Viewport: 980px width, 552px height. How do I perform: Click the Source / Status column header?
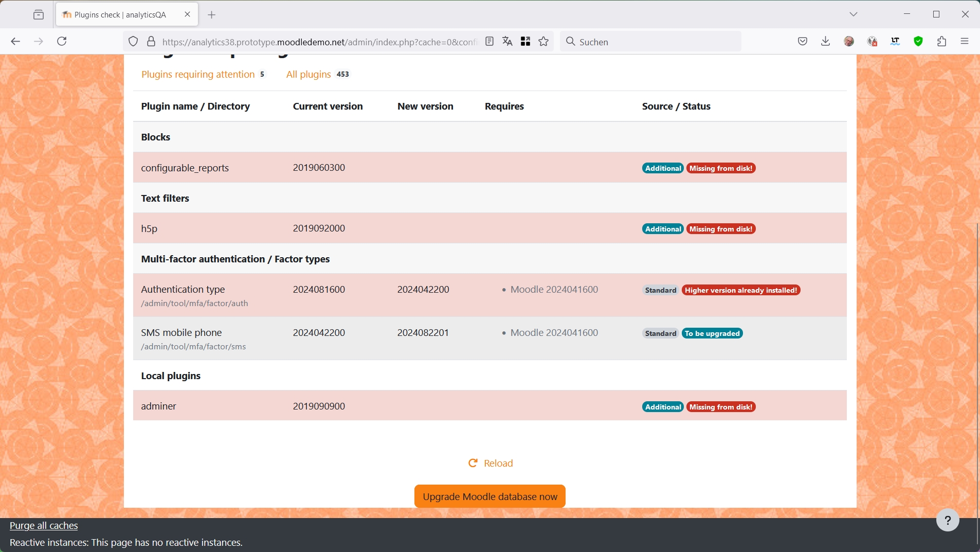click(676, 106)
